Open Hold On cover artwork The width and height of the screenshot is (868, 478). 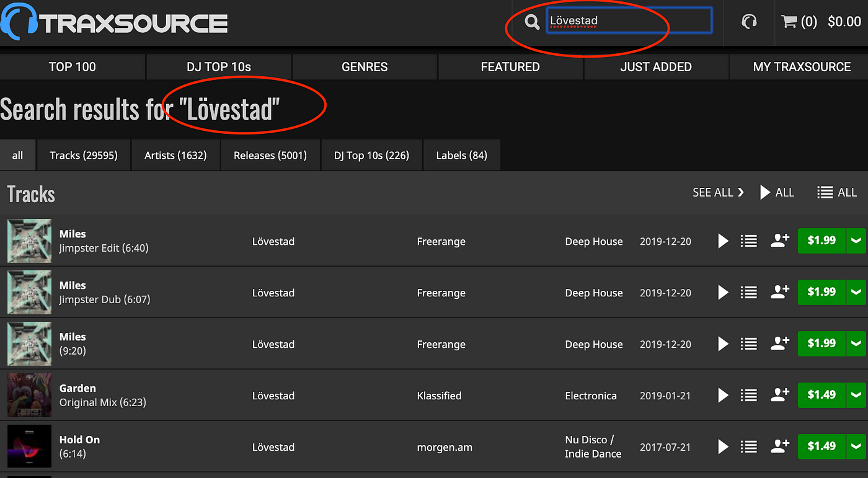(x=29, y=446)
